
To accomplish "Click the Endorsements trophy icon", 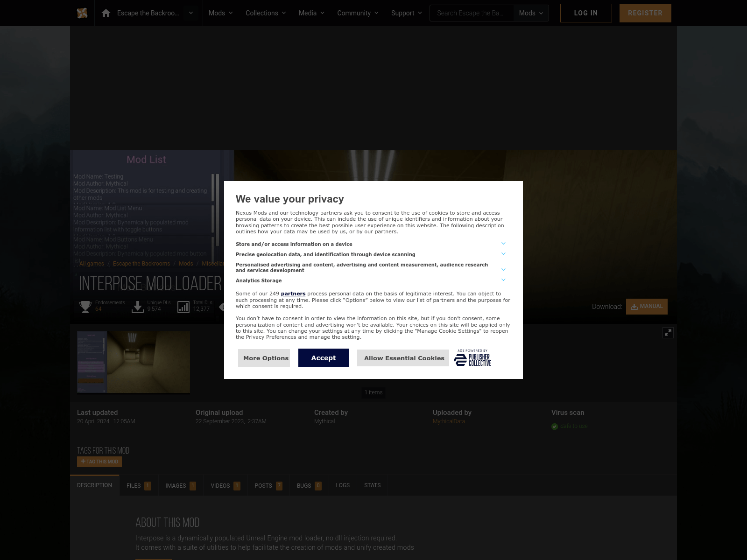I will (85, 307).
